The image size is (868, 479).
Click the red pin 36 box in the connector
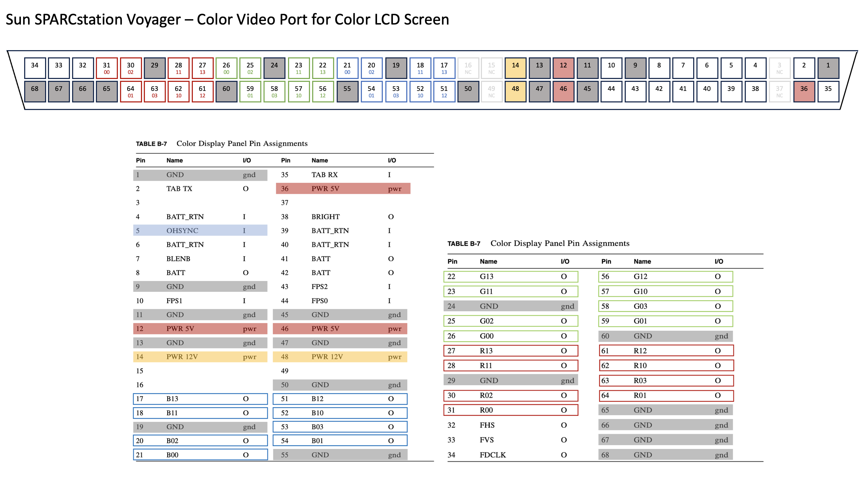804,91
